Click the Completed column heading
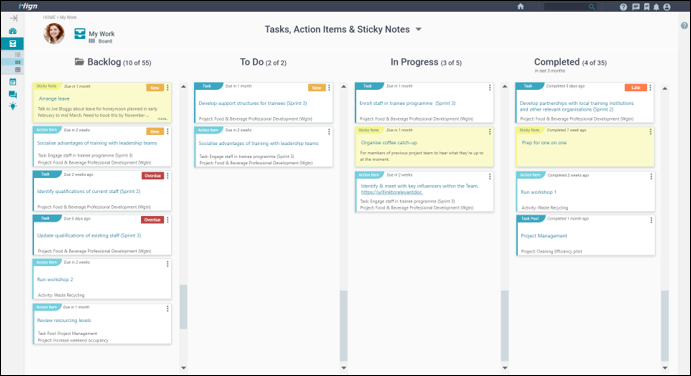Screen dimensions: 691x376 [570, 62]
